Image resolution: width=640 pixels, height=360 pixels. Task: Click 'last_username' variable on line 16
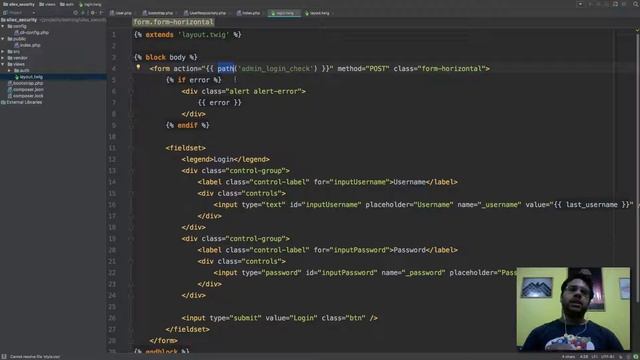point(591,204)
